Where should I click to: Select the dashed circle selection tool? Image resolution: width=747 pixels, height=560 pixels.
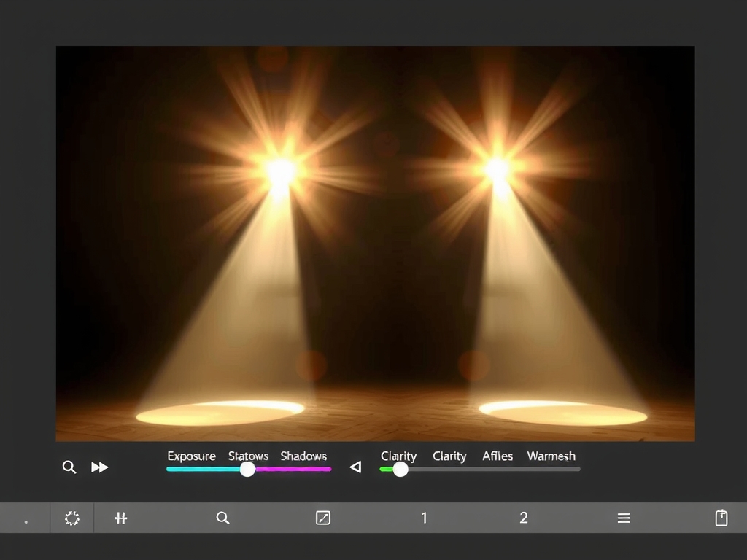(x=71, y=518)
